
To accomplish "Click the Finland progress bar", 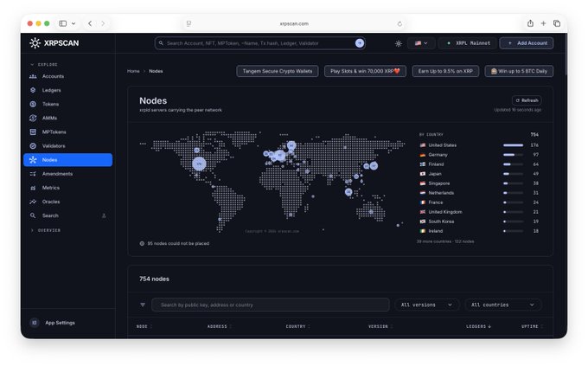I will click(513, 164).
